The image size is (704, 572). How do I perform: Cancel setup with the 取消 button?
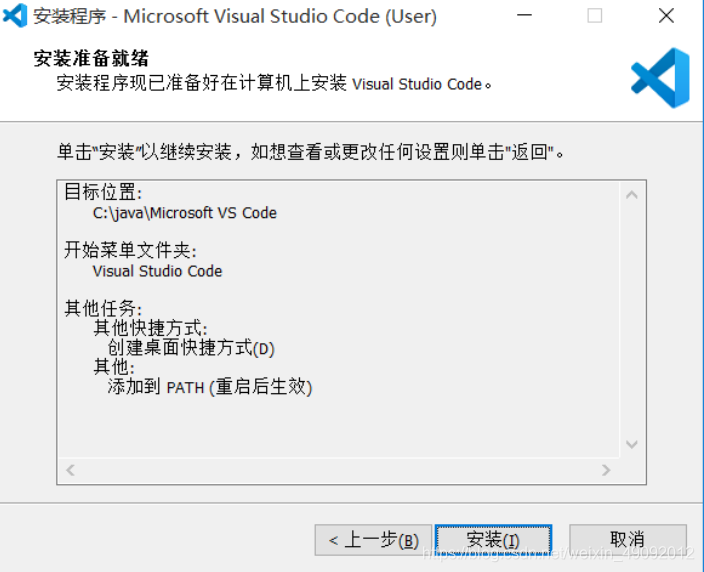pos(628,540)
